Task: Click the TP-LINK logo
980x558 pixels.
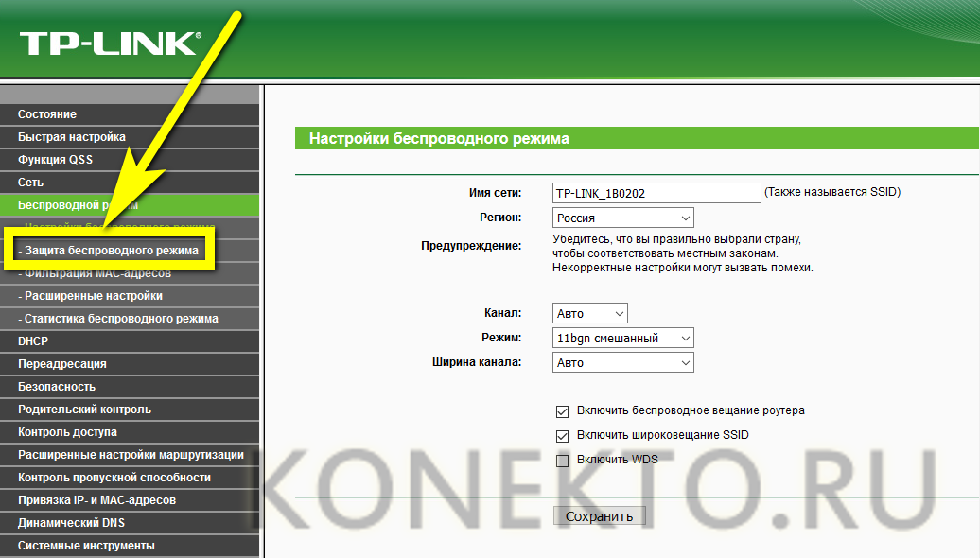Action: (111, 44)
